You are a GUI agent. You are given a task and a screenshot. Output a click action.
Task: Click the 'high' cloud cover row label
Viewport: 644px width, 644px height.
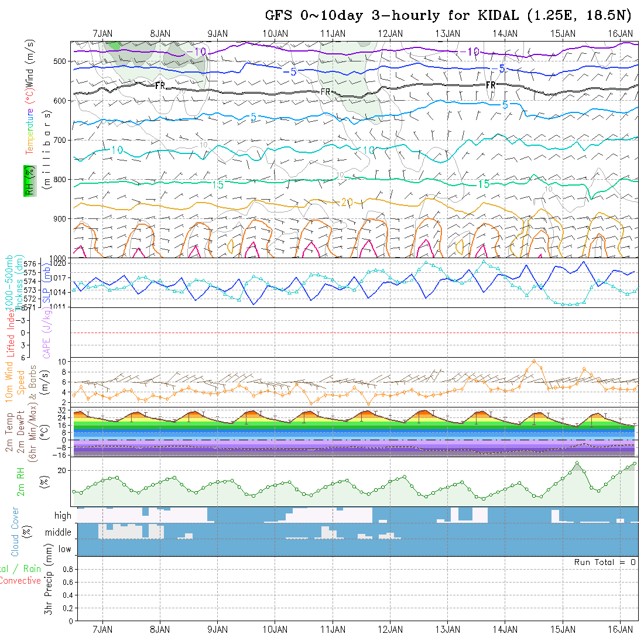coord(63,516)
